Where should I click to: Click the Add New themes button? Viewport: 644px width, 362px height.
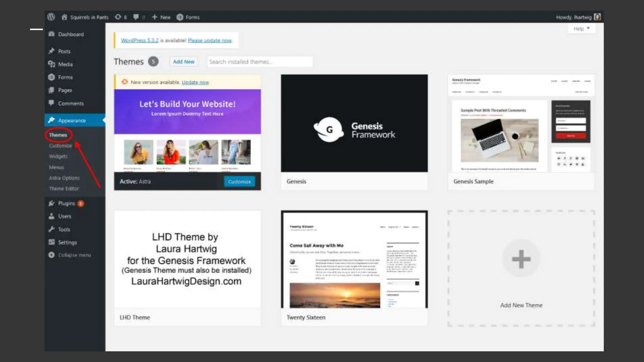184,62
